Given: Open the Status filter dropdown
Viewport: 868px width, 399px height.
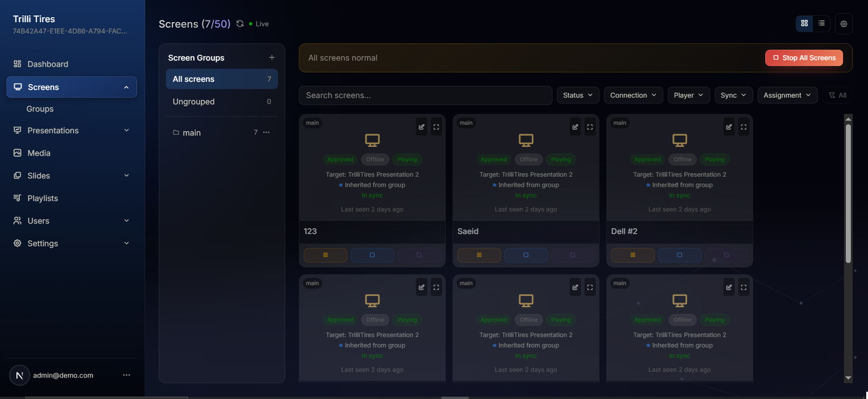Looking at the screenshot, I should click(x=578, y=95).
